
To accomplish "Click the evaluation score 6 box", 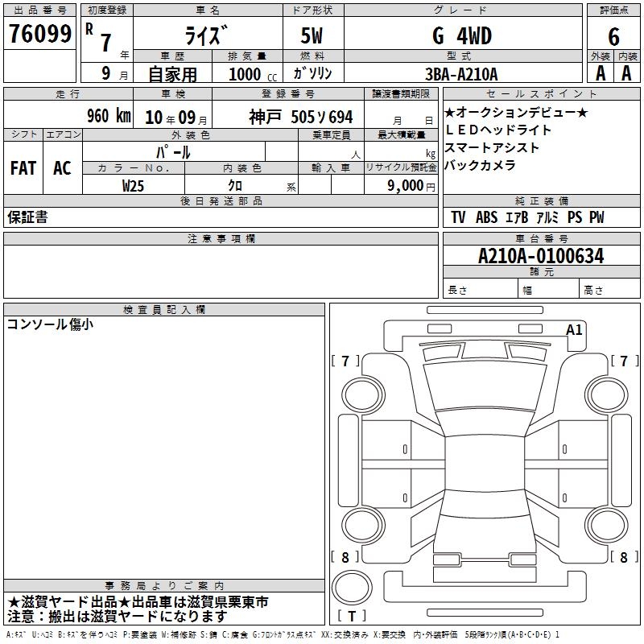I will [x=613, y=35].
